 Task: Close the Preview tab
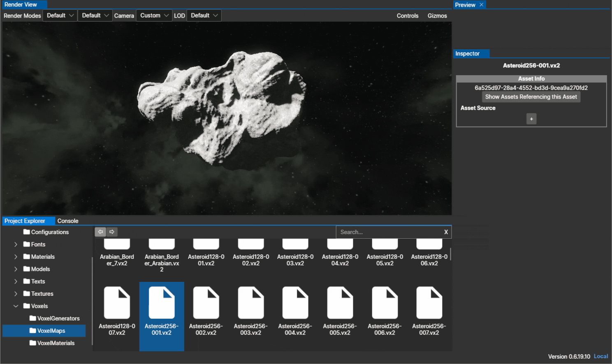(481, 5)
